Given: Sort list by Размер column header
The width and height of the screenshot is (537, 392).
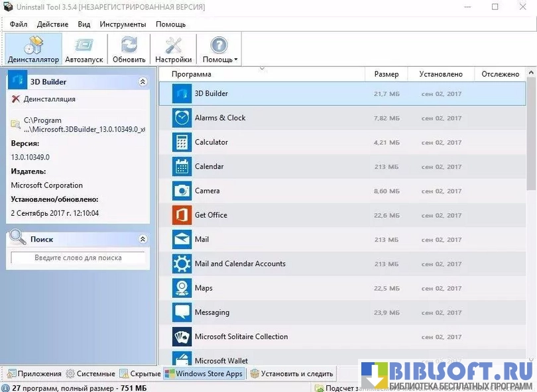Looking at the screenshot, I should [x=386, y=74].
